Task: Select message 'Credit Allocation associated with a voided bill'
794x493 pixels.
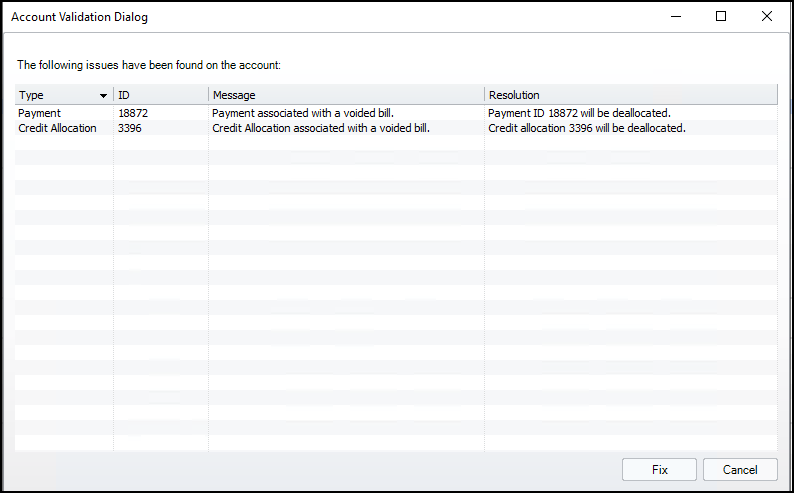Action: click(x=320, y=128)
